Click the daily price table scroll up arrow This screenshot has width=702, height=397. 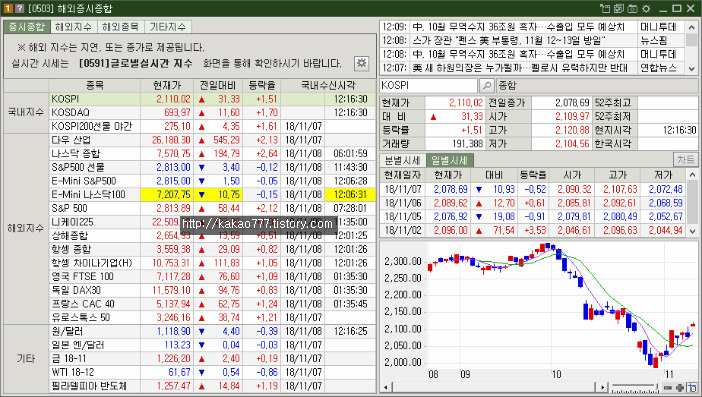(x=692, y=175)
